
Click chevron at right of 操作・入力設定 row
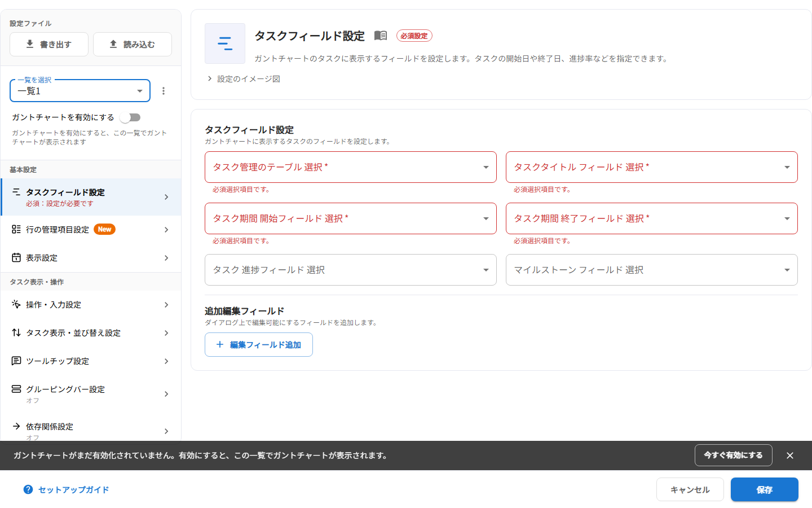pyautogui.click(x=166, y=305)
